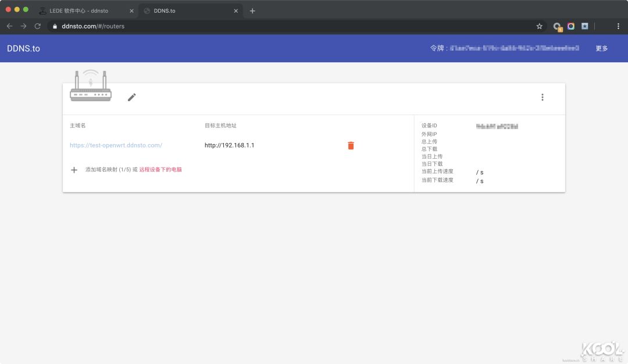Open the test-openwrt.ddnsto.com link
The width and height of the screenshot is (628, 364).
click(116, 145)
